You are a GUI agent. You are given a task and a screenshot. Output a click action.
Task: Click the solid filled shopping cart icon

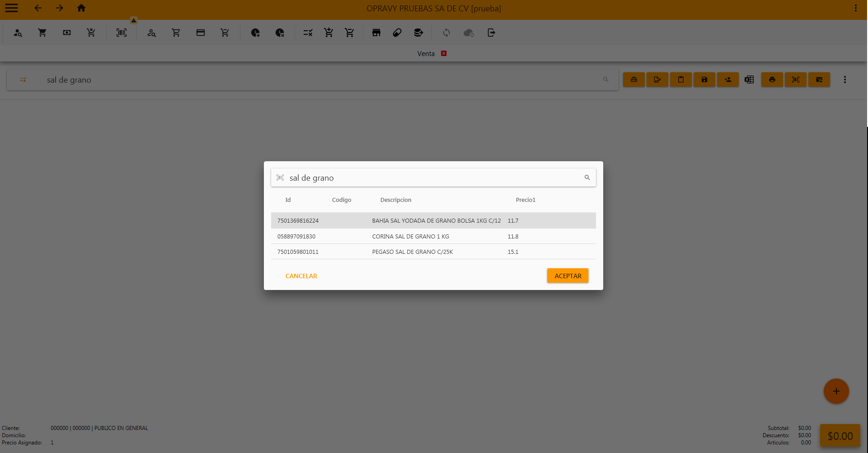click(x=42, y=33)
